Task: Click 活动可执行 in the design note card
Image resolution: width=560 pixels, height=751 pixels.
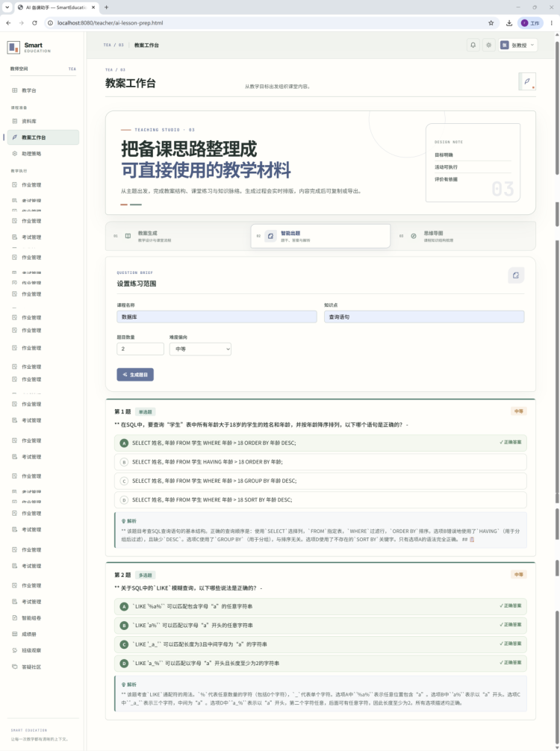Action: click(446, 167)
